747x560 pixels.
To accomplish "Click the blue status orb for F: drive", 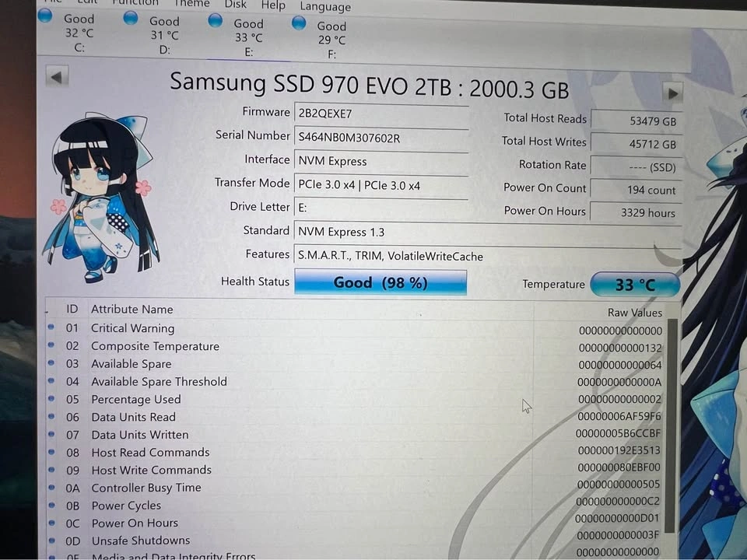I will tap(299, 23).
